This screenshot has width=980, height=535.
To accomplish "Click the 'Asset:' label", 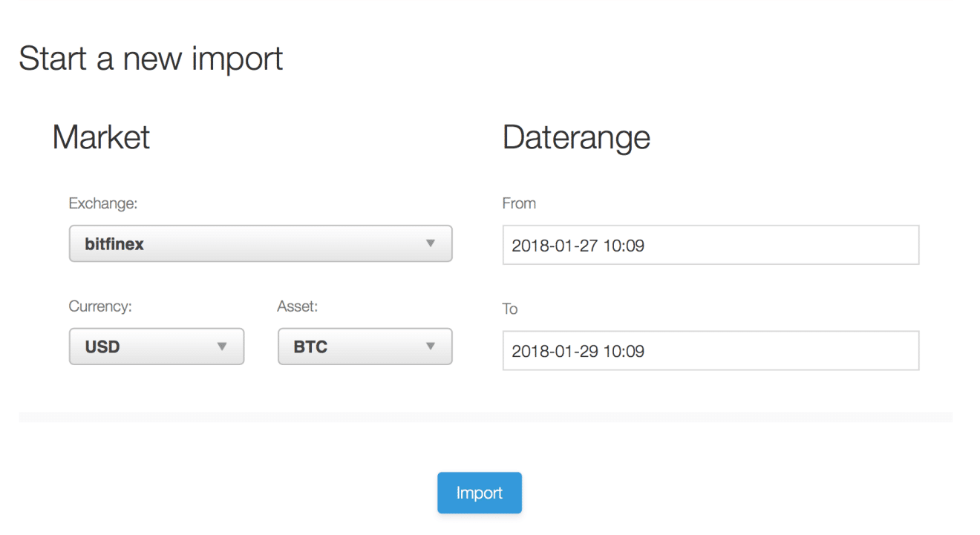I will coord(298,306).
